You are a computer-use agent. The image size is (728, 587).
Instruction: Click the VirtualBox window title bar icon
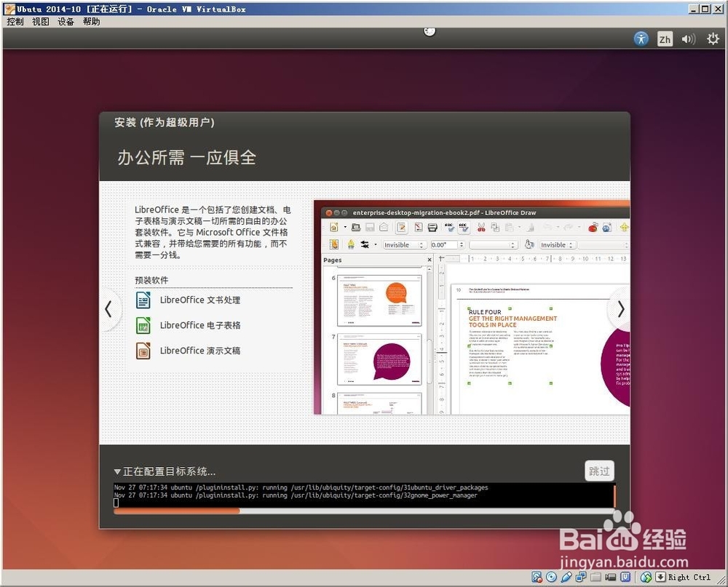pos(9,9)
